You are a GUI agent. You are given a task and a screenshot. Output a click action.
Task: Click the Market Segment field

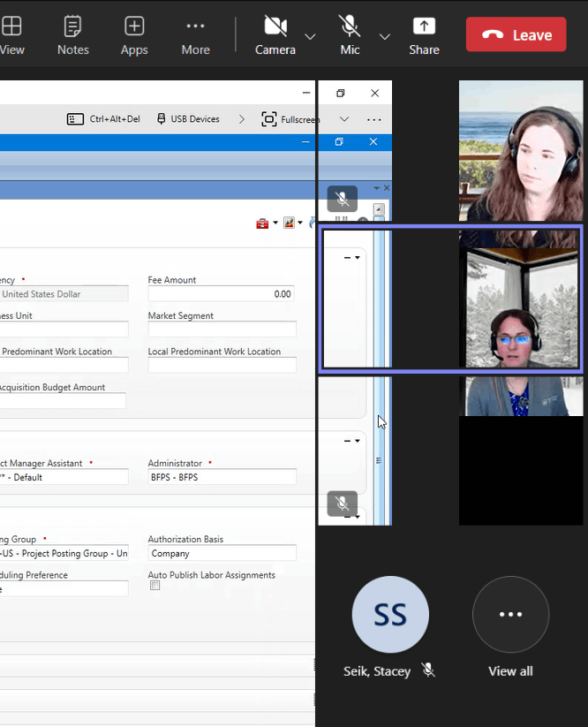click(x=222, y=329)
